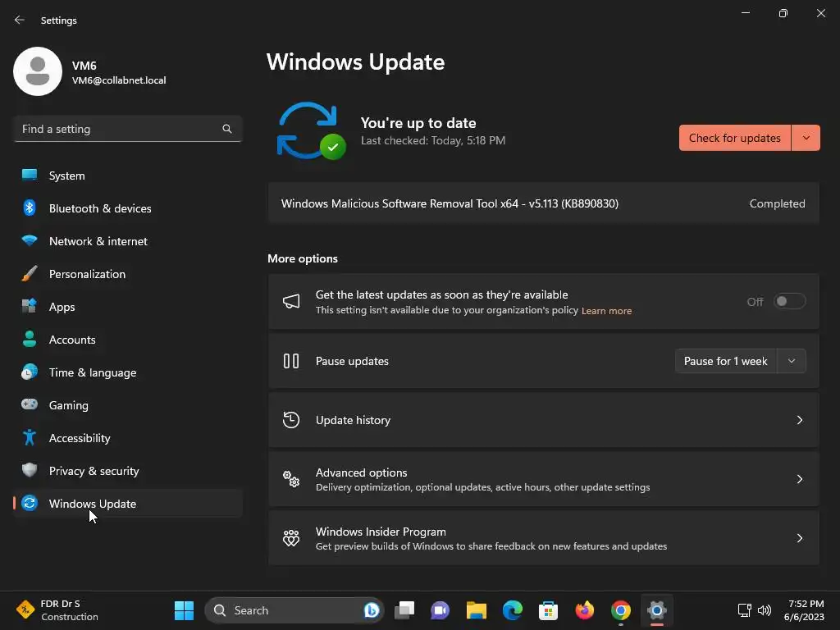The width and height of the screenshot is (840, 630).
Task: Click the Network wifi icon in sidebar
Action: coord(30,240)
